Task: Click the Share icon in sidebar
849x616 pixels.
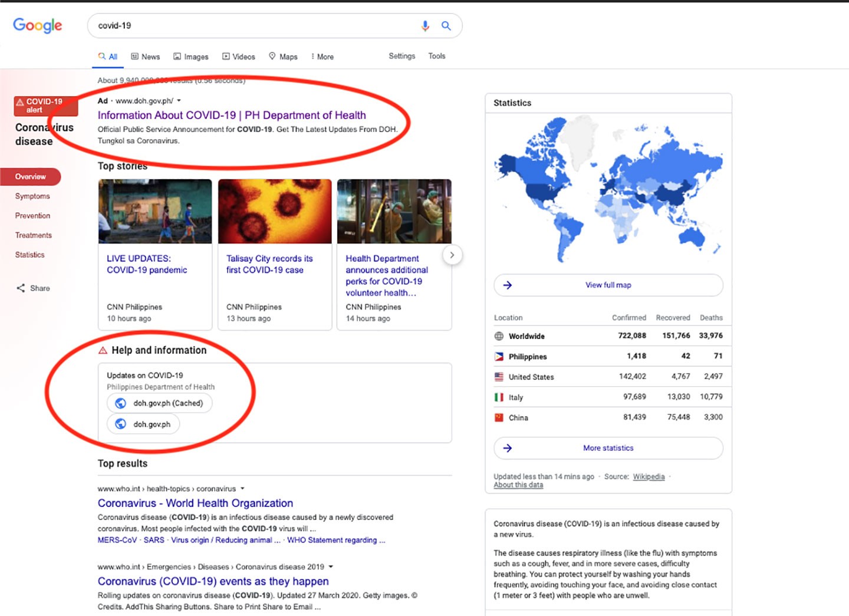Action: click(21, 288)
